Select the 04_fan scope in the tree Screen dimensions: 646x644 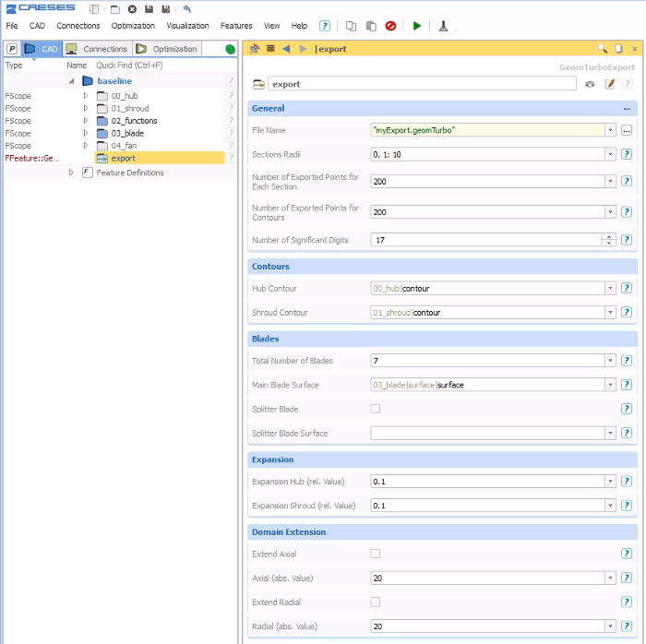[x=124, y=146]
